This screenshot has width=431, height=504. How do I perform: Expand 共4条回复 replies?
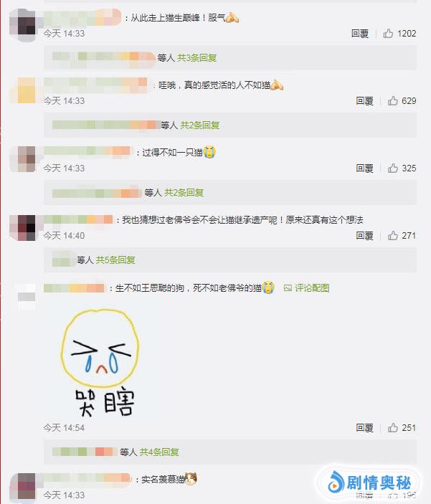point(159,452)
